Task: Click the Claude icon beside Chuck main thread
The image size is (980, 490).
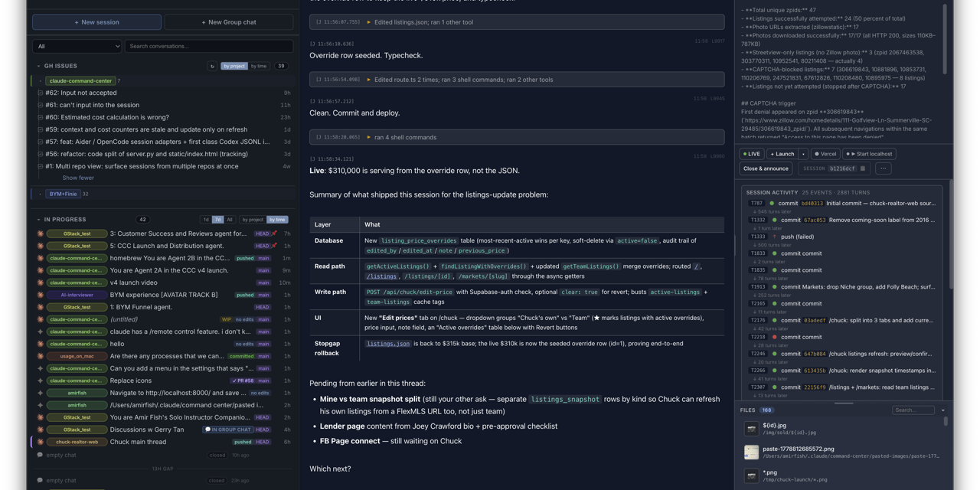Action: [x=41, y=442]
